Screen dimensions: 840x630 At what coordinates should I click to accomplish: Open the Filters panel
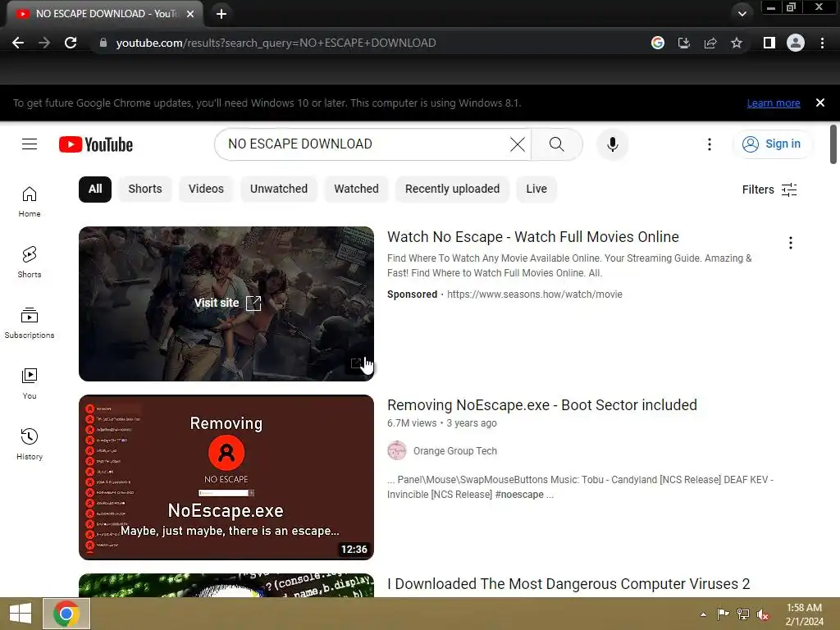pos(769,189)
